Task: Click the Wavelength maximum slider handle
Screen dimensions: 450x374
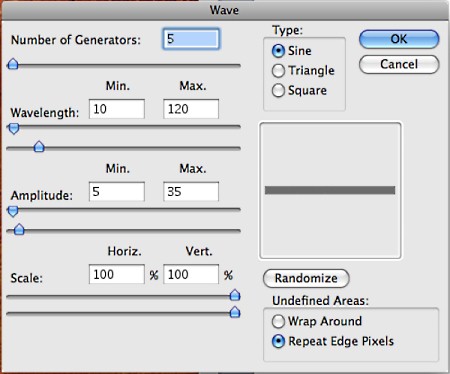Action: click(39, 146)
